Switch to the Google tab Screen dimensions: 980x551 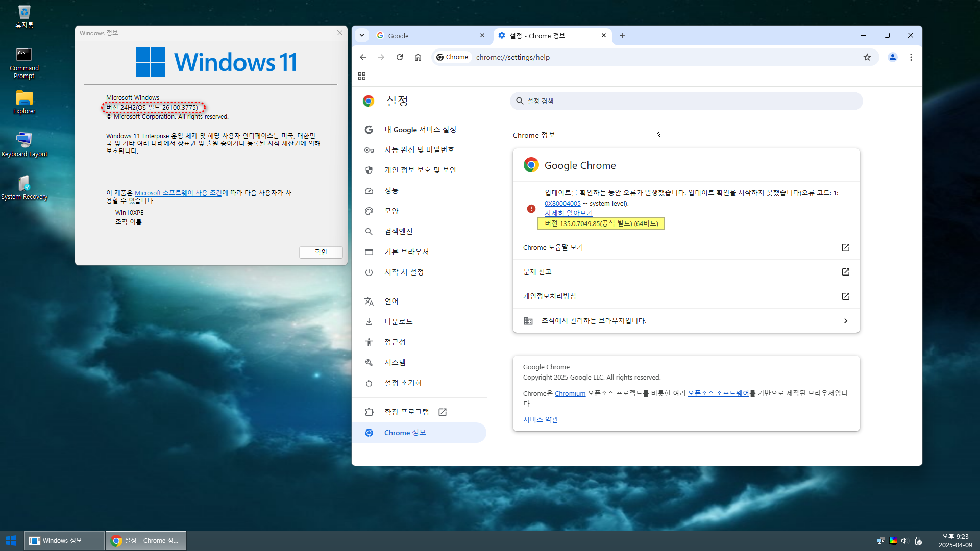coord(429,36)
